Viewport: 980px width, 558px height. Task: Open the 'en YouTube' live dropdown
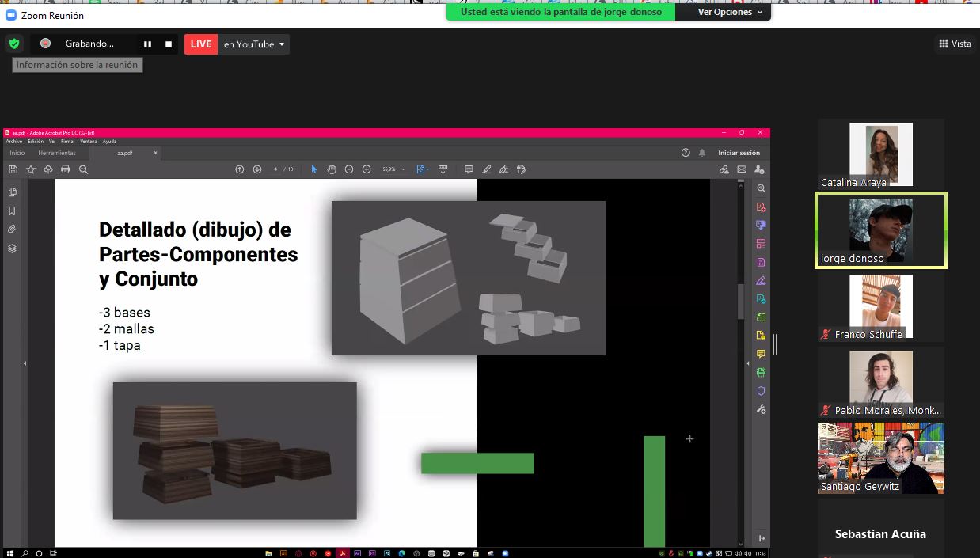(x=254, y=44)
